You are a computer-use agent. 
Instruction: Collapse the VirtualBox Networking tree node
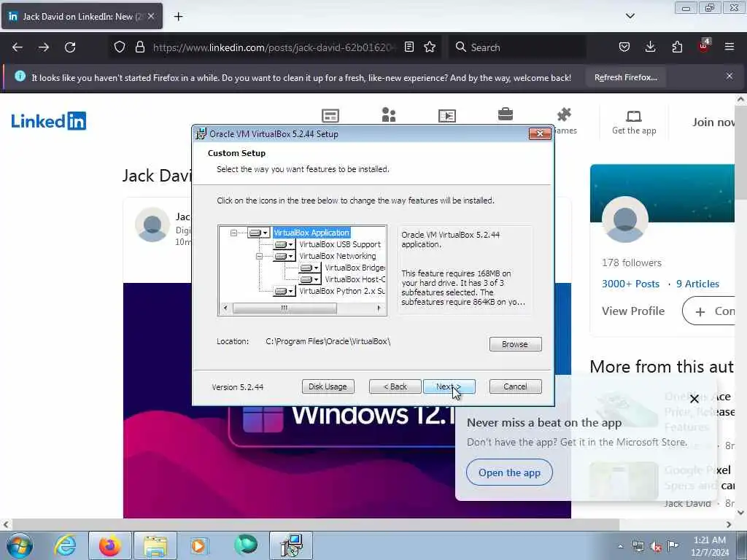tap(259, 256)
